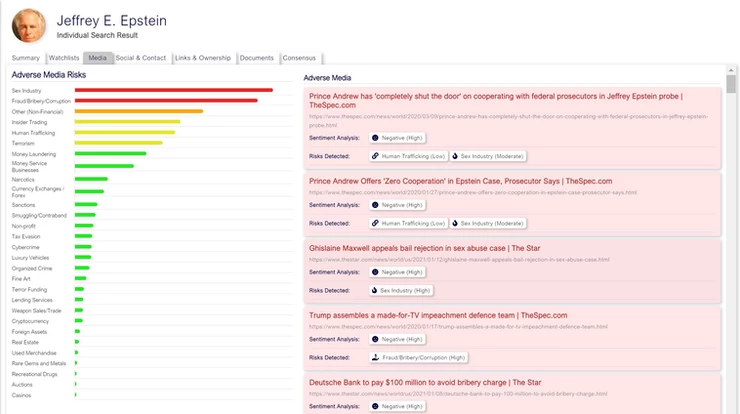Click the red Sex Industry risk bar

tap(173, 90)
